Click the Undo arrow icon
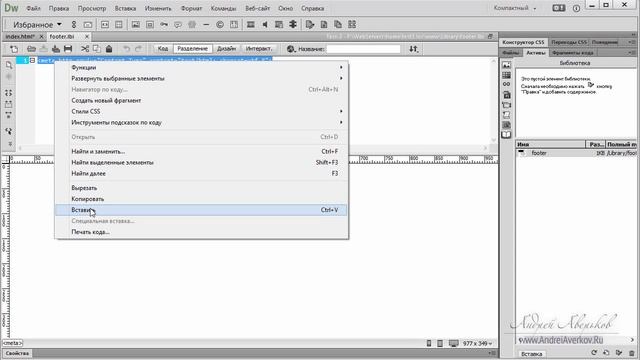 coord(127,49)
